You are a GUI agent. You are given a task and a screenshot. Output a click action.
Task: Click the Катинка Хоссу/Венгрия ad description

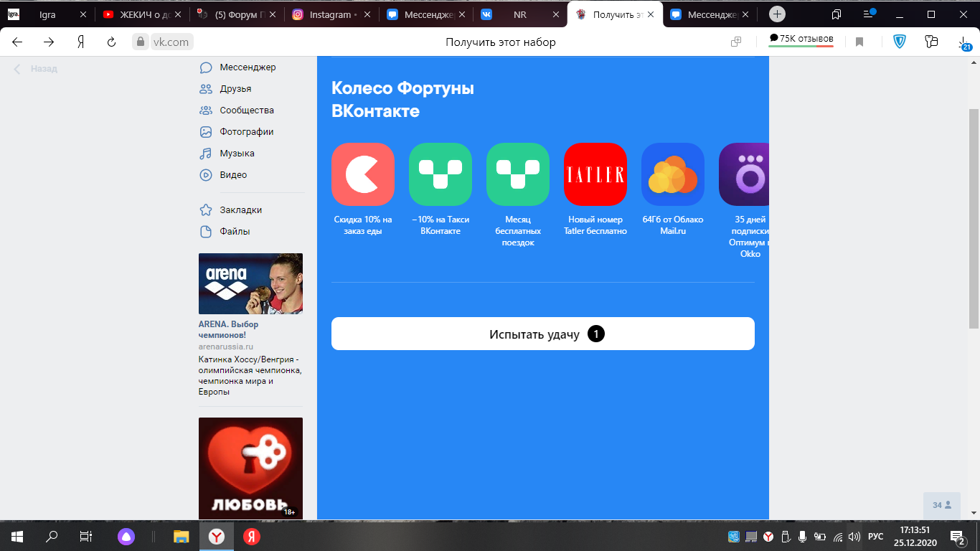(x=250, y=376)
